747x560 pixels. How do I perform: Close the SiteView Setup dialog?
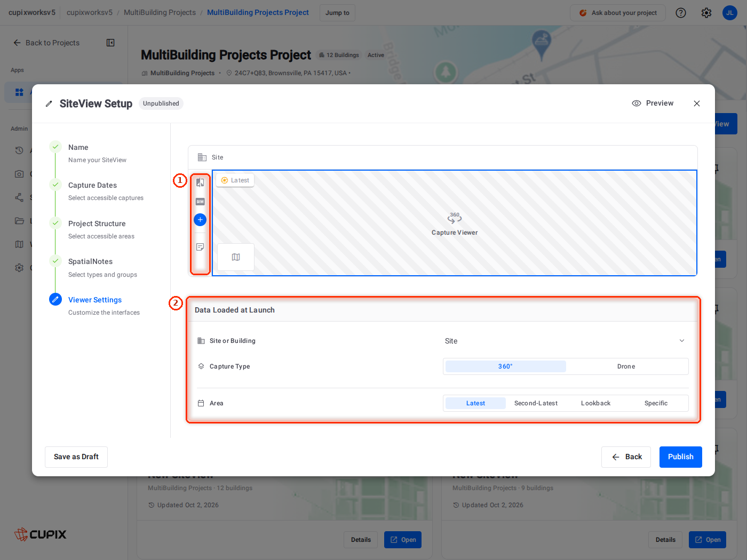[x=697, y=103]
